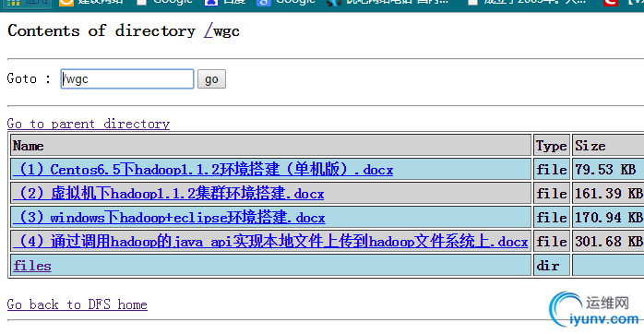
Task: Click the go button next to Goto
Action: (x=211, y=78)
